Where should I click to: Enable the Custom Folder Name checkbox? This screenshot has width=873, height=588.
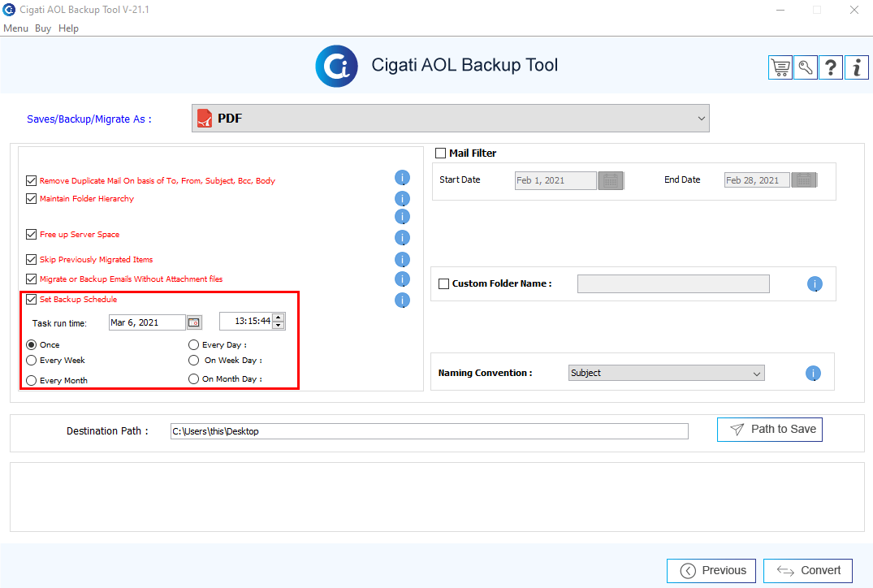[x=443, y=284]
